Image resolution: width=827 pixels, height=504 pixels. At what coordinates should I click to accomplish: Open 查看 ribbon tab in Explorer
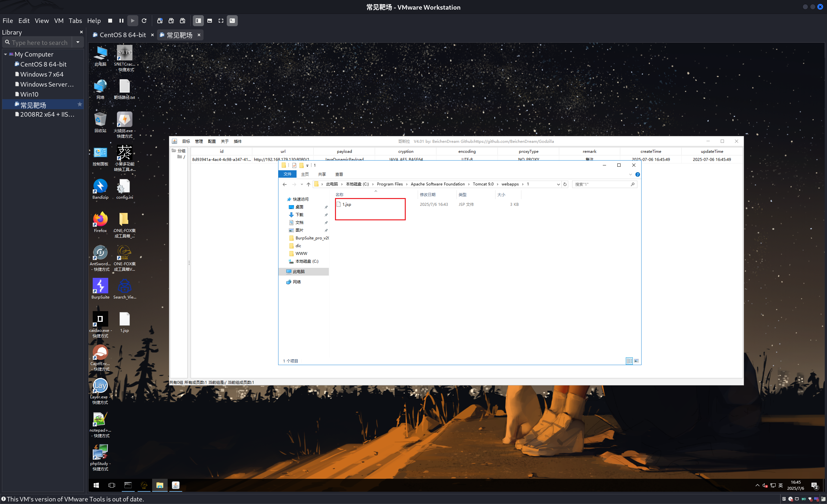point(339,174)
